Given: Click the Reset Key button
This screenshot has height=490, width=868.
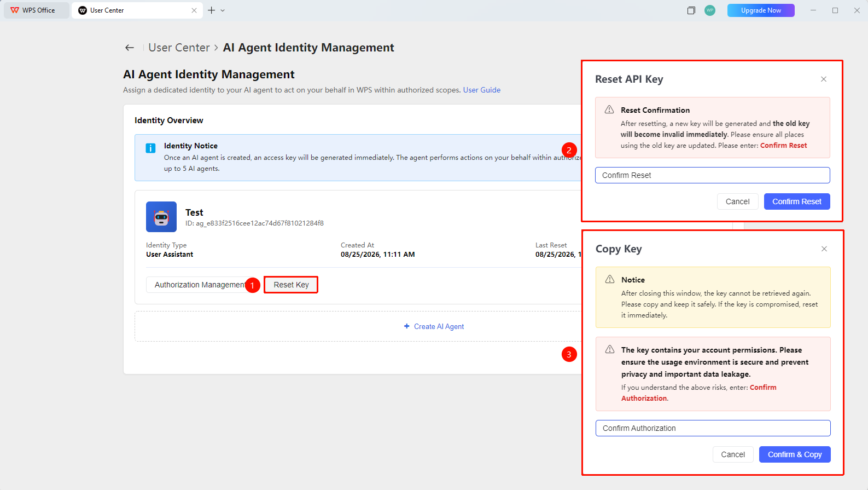Looking at the screenshot, I should pos(291,285).
